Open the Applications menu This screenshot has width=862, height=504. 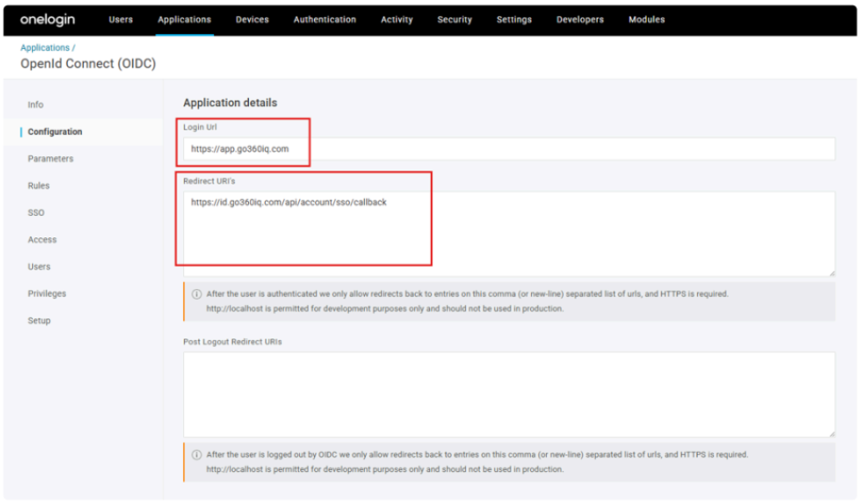(x=184, y=20)
